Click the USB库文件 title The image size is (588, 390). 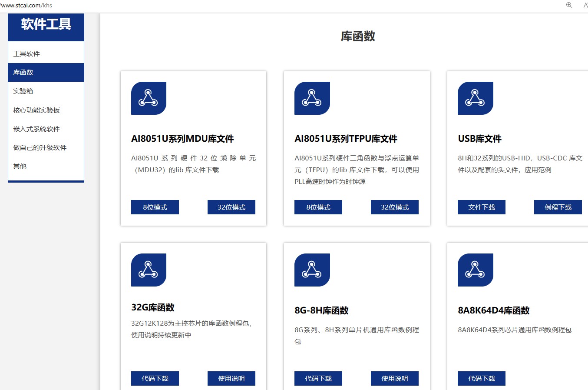pos(479,139)
